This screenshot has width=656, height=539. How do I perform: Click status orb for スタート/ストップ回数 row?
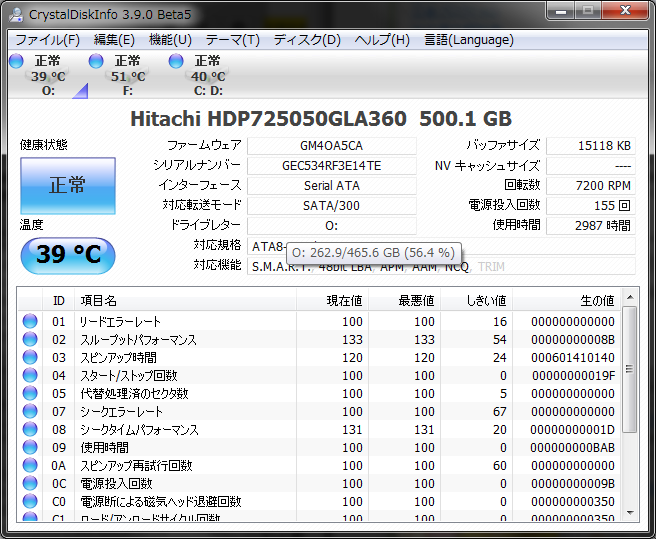click(30, 375)
